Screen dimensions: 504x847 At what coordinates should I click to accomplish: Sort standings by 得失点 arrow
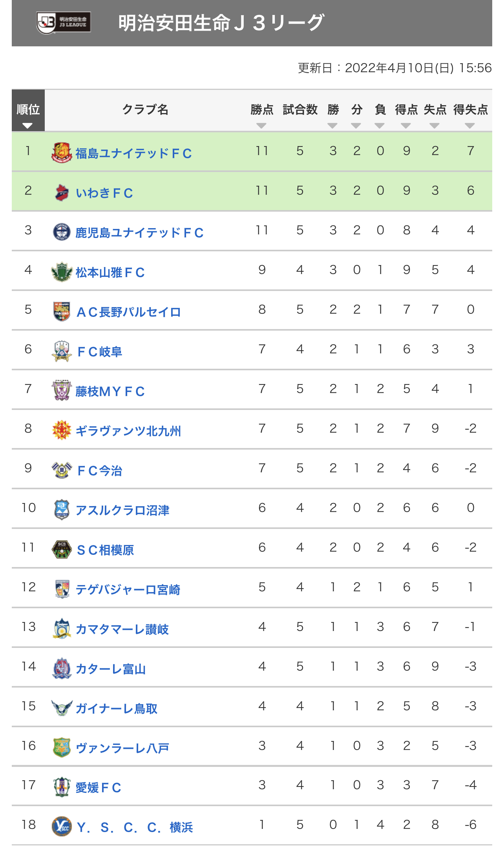(x=470, y=126)
